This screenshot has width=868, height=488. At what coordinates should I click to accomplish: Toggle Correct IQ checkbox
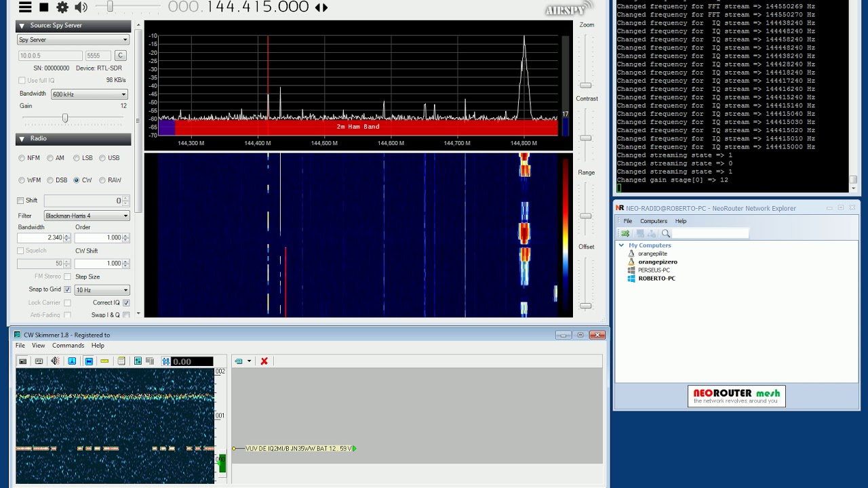pos(125,303)
